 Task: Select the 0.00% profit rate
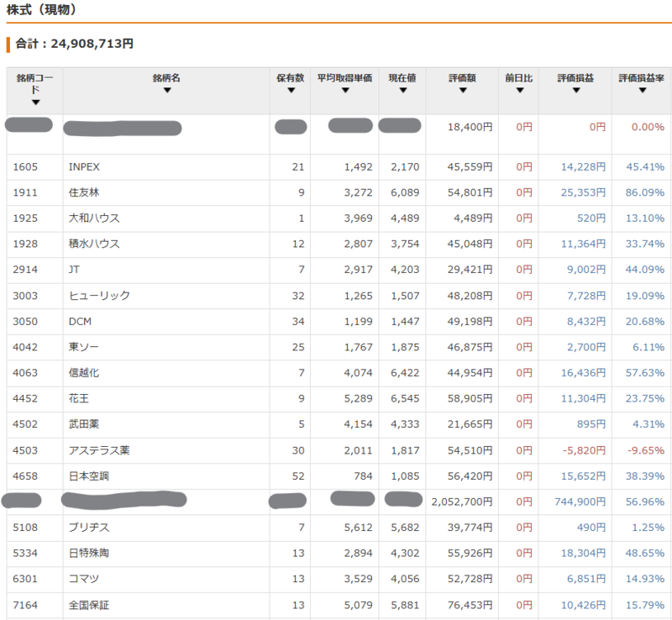[x=648, y=127]
